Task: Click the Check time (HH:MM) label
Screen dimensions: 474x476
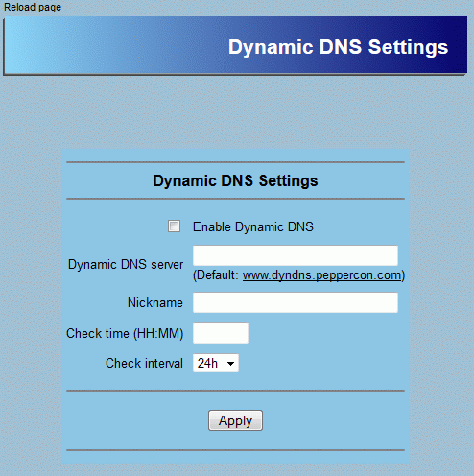Action: click(x=125, y=333)
